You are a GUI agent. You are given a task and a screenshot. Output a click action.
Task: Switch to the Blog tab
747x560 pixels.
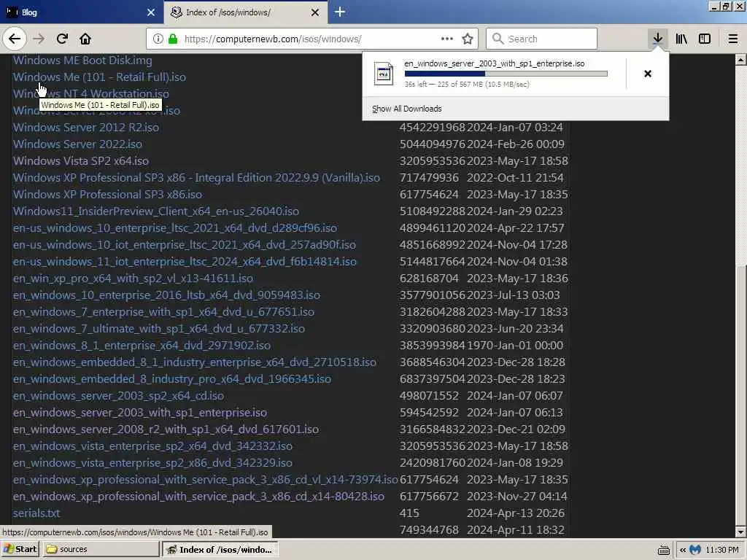[81, 12]
